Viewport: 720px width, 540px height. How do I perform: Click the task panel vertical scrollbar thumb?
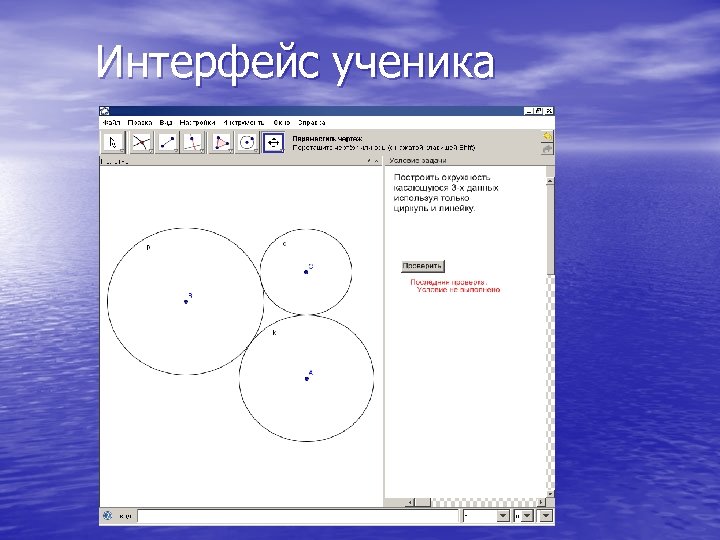pos(550,230)
